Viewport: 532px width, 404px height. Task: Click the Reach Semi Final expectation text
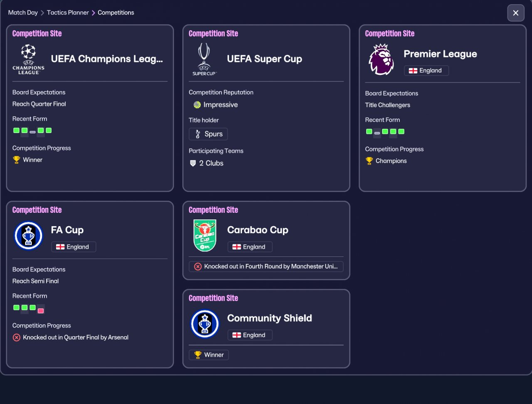[36, 281]
